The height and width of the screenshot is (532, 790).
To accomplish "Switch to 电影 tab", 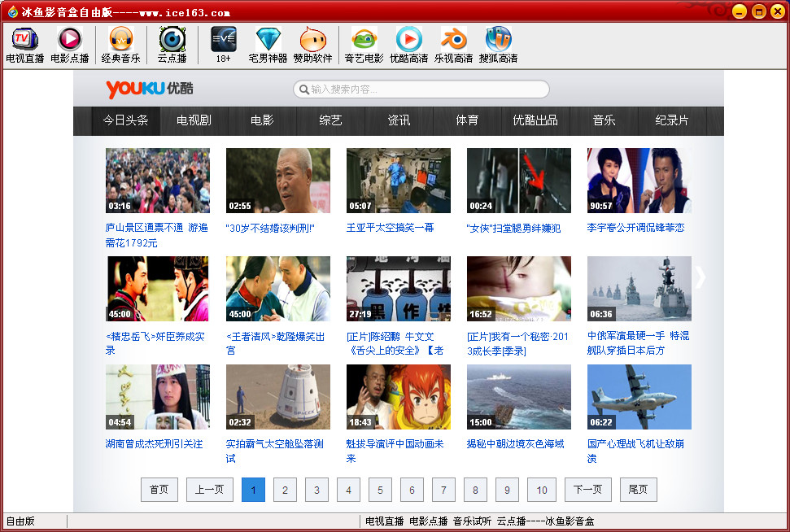I will pyautogui.click(x=262, y=120).
